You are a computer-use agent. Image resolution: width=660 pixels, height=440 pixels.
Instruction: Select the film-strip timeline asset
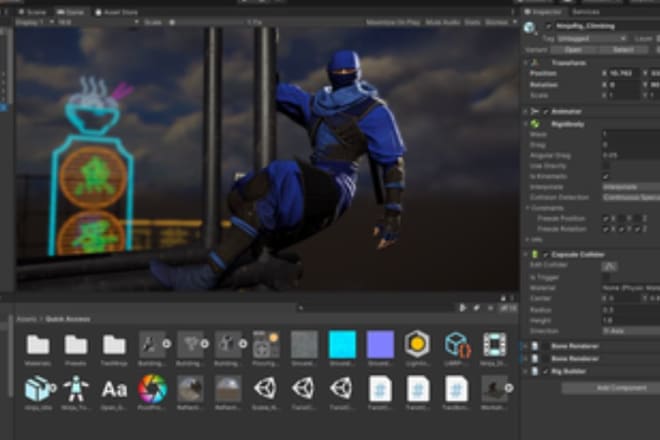(495, 344)
